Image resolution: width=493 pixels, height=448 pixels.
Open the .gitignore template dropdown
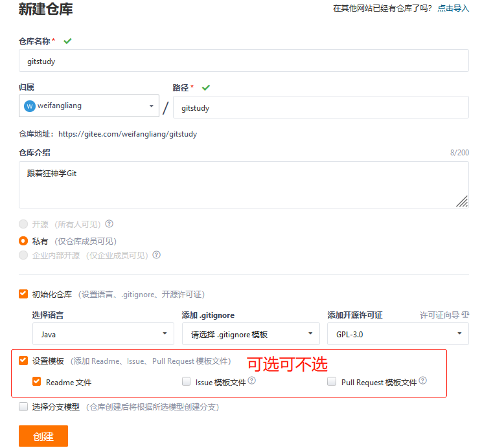click(x=251, y=333)
